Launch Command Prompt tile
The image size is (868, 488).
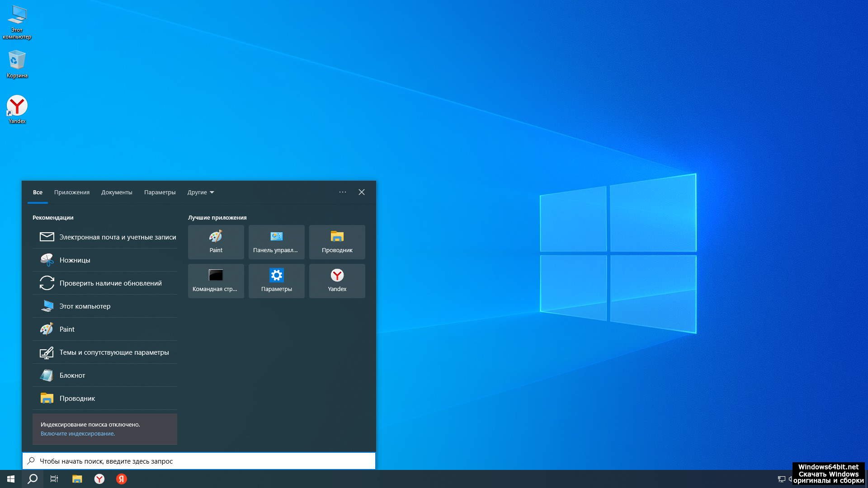tap(216, 281)
